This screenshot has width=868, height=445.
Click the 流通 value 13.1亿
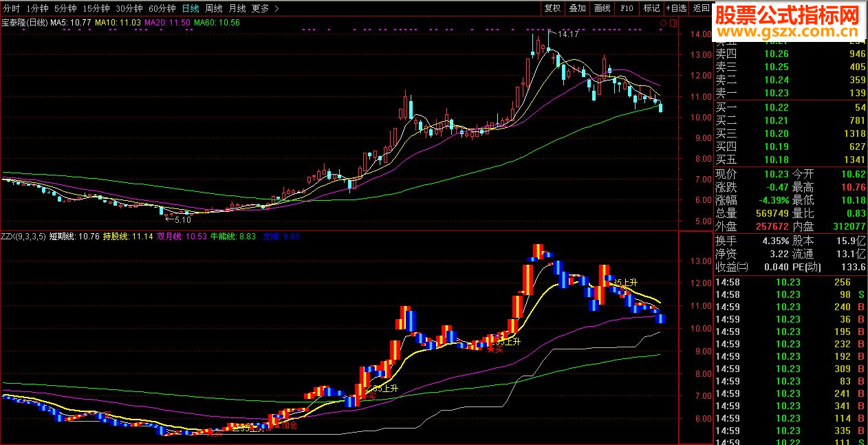(x=851, y=254)
